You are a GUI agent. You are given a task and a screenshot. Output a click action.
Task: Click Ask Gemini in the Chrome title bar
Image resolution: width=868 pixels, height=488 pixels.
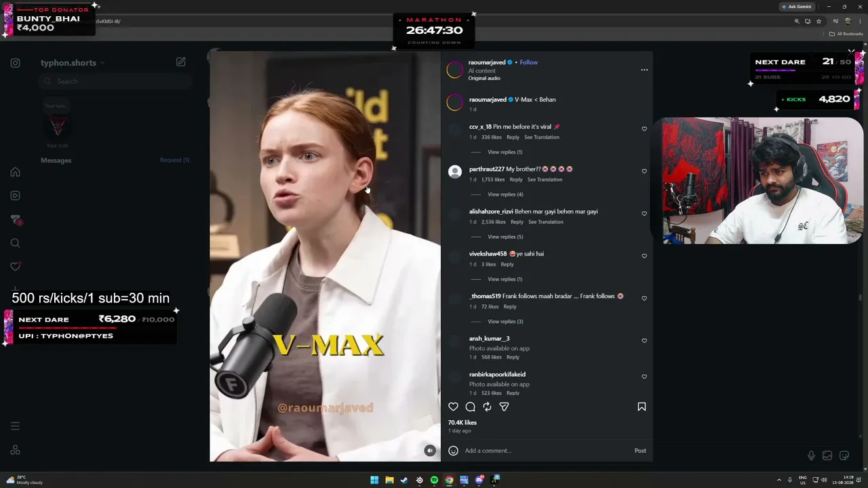[797, 7]
